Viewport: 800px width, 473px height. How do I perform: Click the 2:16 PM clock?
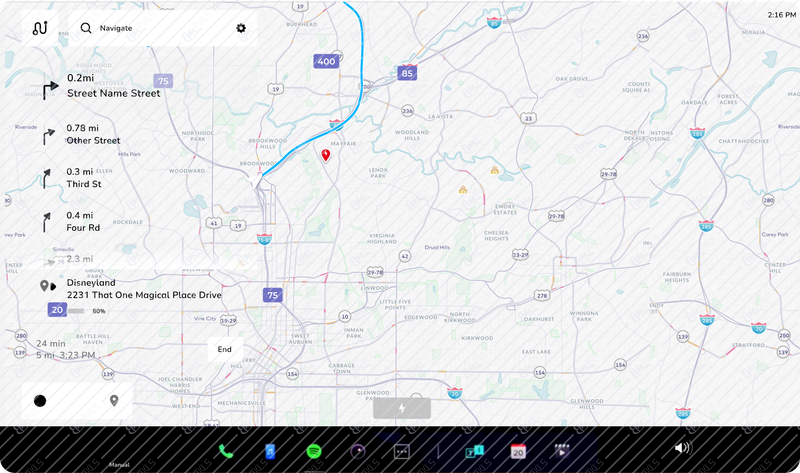click(782, 15)
